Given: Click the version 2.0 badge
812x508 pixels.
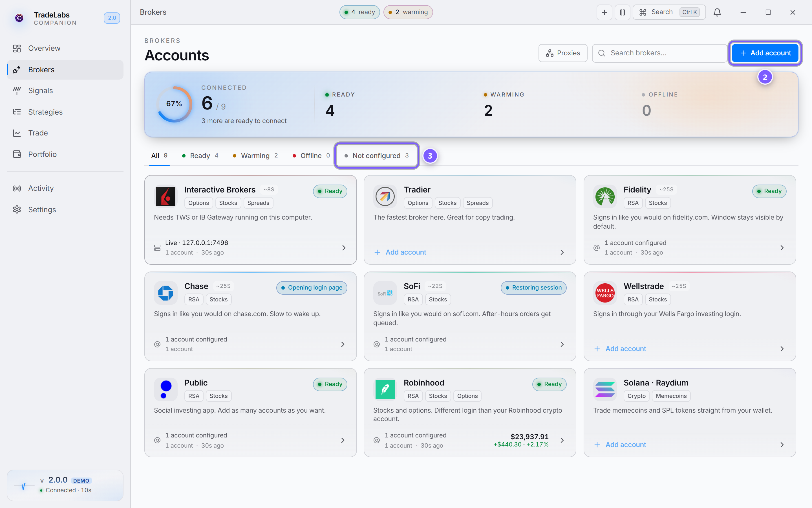Looking at the screenshot, I should 112,18.
